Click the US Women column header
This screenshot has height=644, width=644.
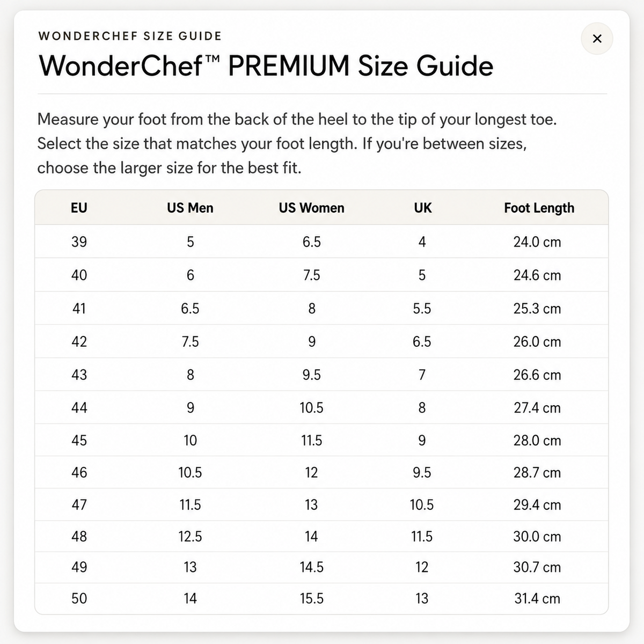(311, 208)
